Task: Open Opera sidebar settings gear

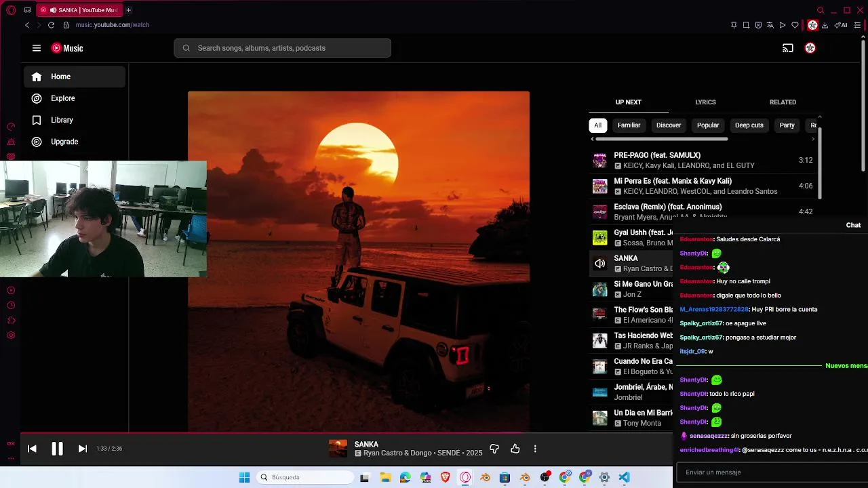Action: click(11, 335)
